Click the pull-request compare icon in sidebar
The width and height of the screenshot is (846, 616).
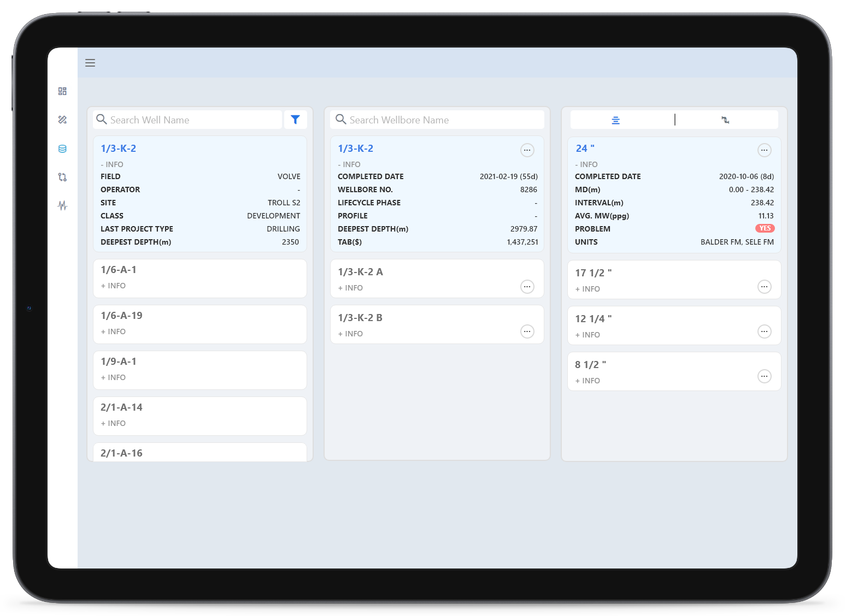point(62,177)
